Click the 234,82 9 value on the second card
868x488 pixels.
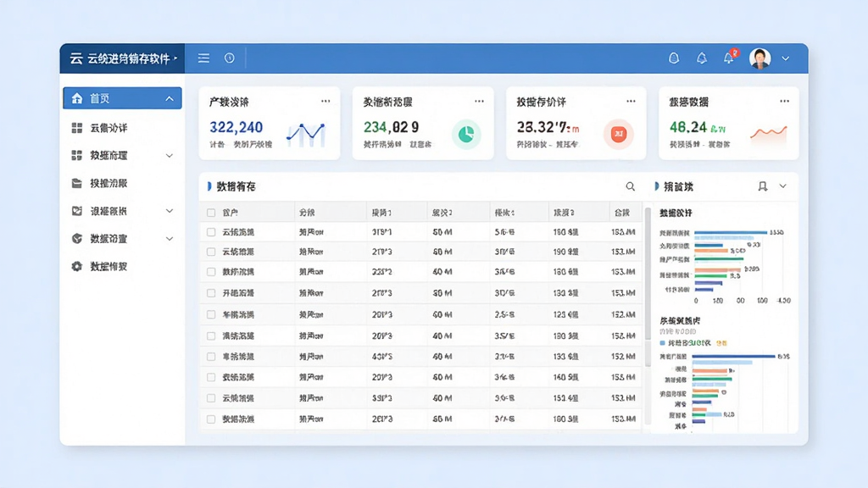tap(391, 127)
